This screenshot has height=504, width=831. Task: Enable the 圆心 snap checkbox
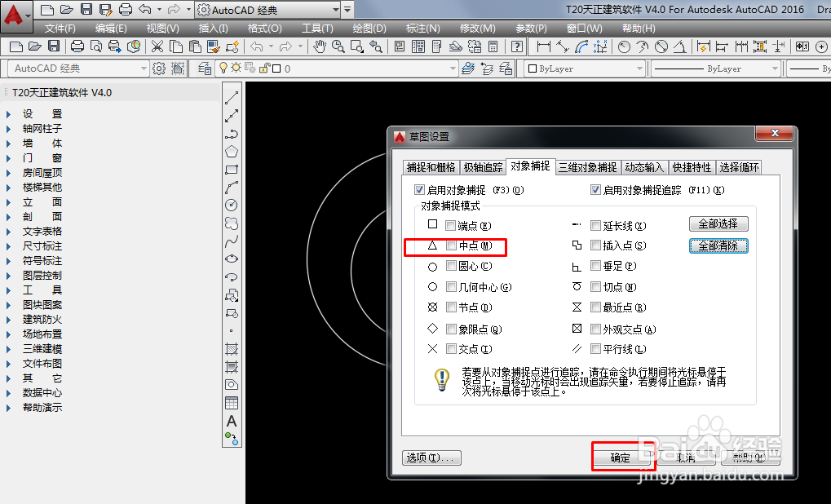point(451,266)
